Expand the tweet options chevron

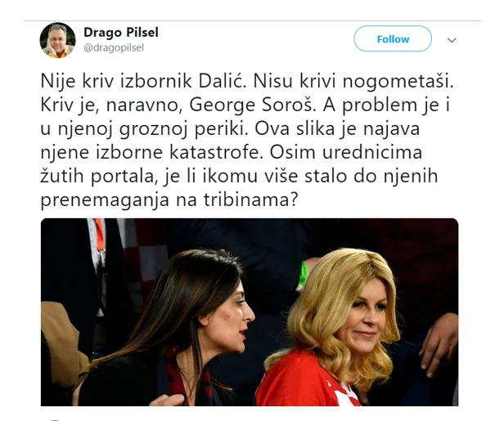[452, 40]
